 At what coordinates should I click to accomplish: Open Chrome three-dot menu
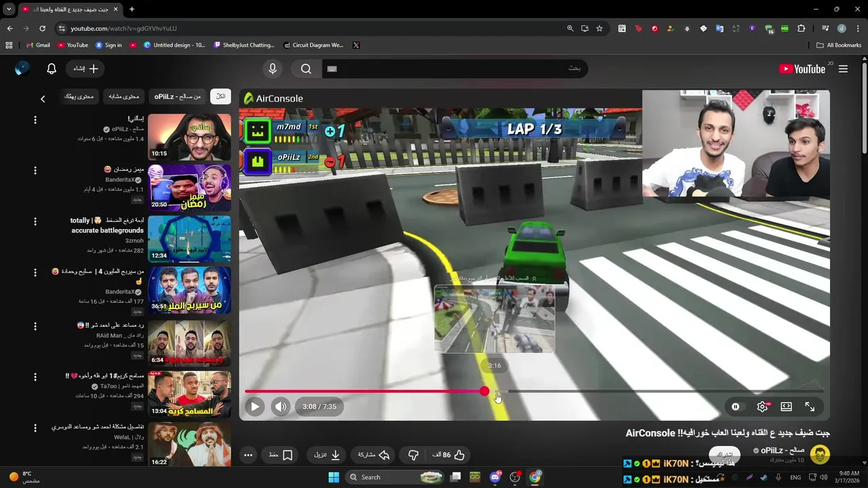tap(858, 28)
